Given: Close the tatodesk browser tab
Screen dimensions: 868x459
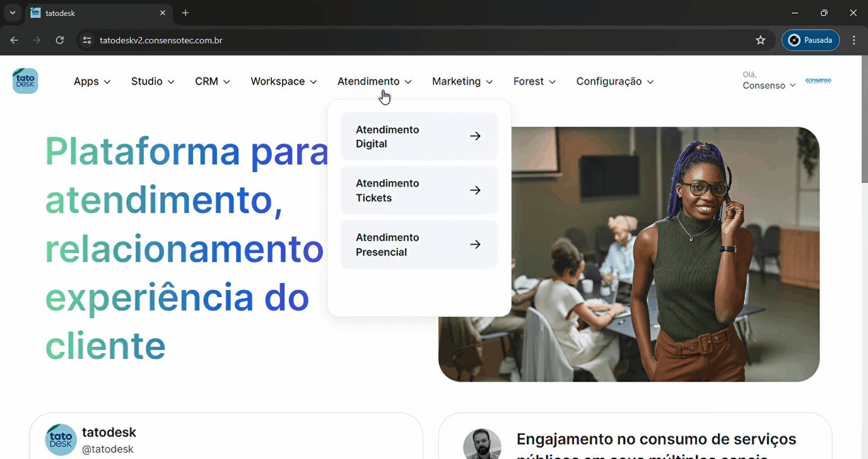Looking at the screenshot, I should [163, 13].
